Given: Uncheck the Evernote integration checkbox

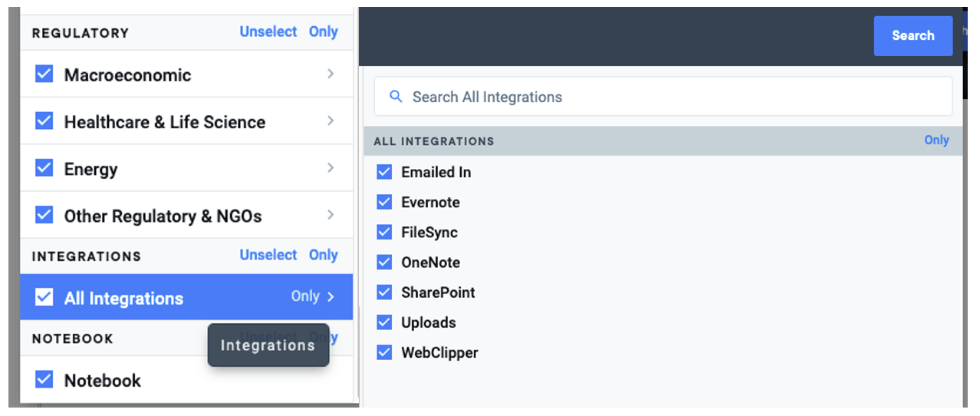Looking at the screenshot, I should click(384, 202).
